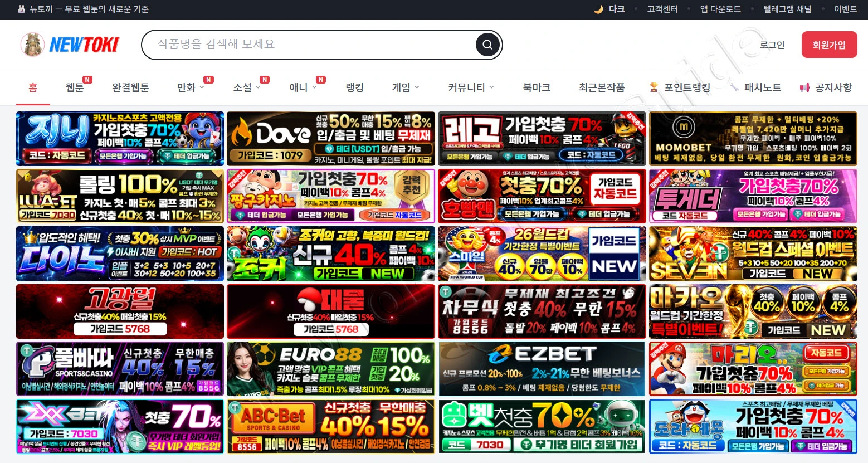This screenshot has height=463, width=868.
Task: Open the 도라에몽 banner
Action: click(x=753, y=426)
